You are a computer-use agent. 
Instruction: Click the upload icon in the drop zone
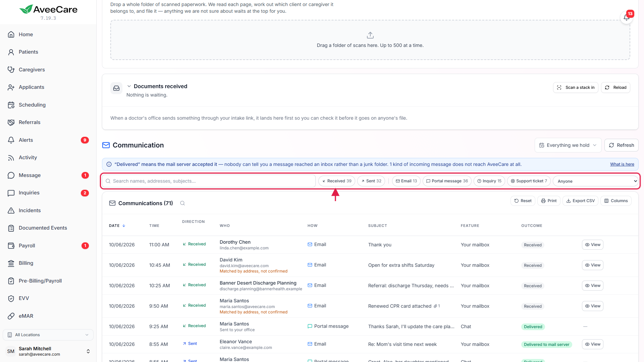tap(370, 35)
